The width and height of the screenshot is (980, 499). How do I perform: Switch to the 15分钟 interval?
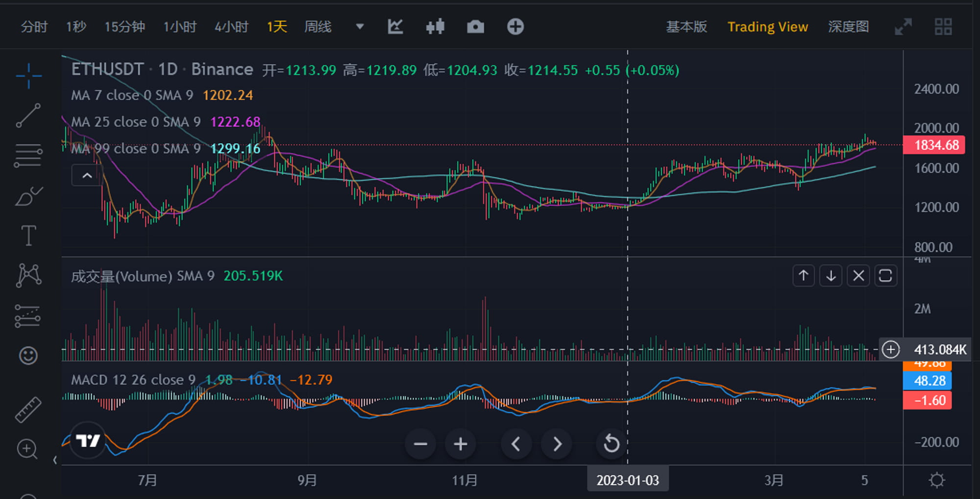pyautogui.click(x=124, y=26)
